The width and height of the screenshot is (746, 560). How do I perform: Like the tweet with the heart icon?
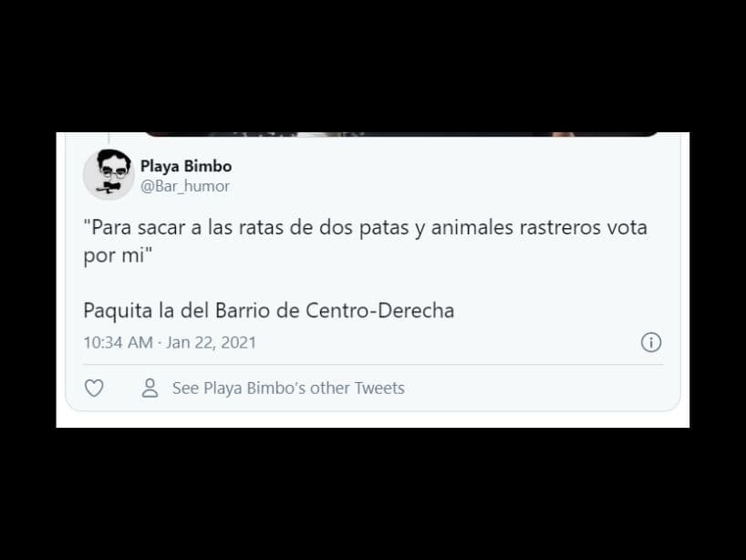94,389
